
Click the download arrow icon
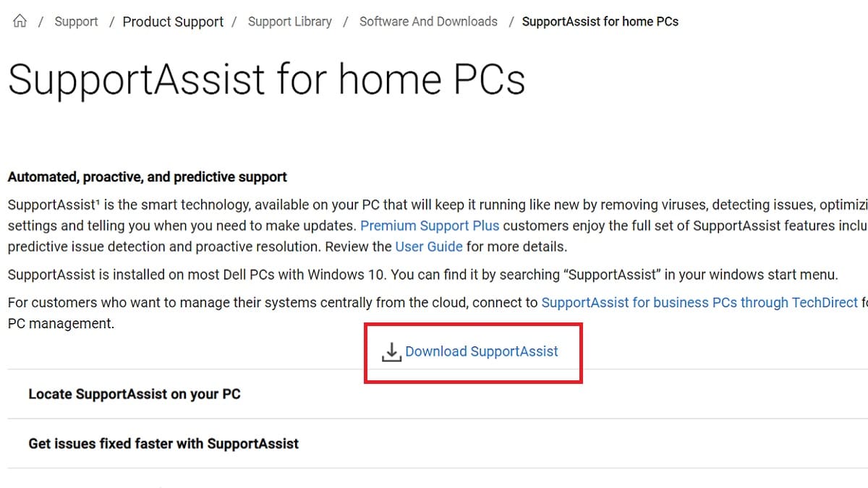(x=391, y=352)
